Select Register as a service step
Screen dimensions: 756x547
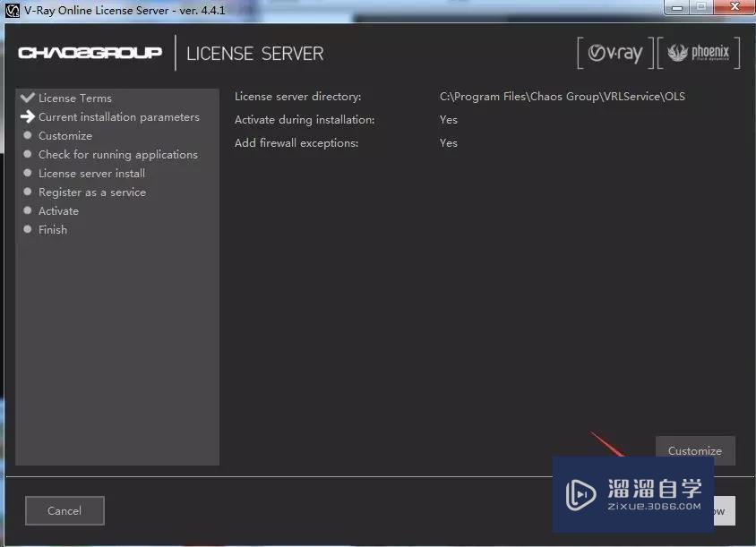[x=92, y=192]
